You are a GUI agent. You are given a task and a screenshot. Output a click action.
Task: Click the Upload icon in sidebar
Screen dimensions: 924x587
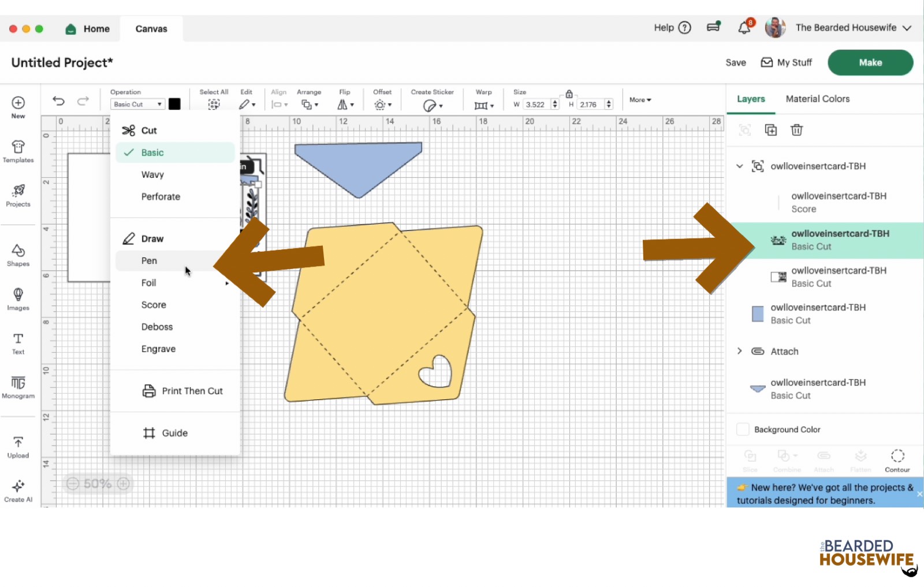[18, 447]
